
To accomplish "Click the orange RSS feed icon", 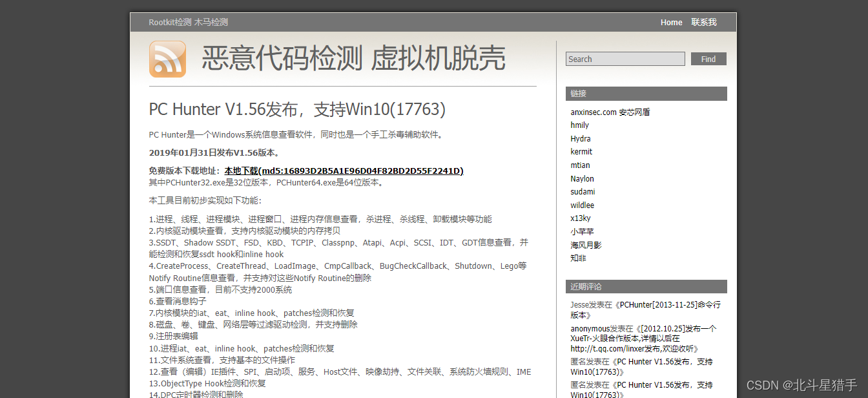I will [x=167, y=59].
